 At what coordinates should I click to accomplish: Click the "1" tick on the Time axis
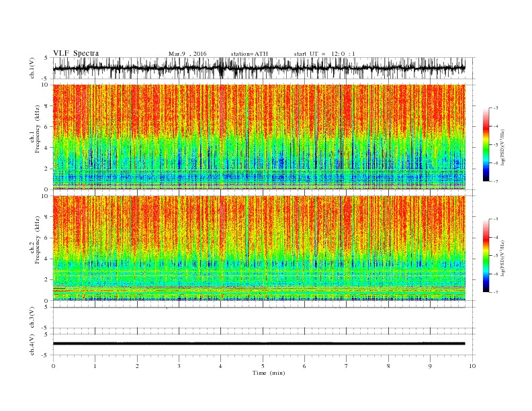coord(95,366)
